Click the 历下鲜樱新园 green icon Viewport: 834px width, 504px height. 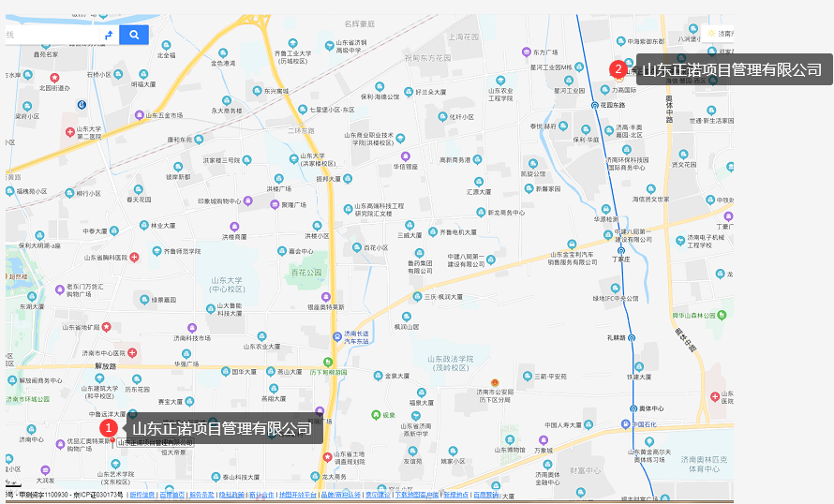[328, 362]
